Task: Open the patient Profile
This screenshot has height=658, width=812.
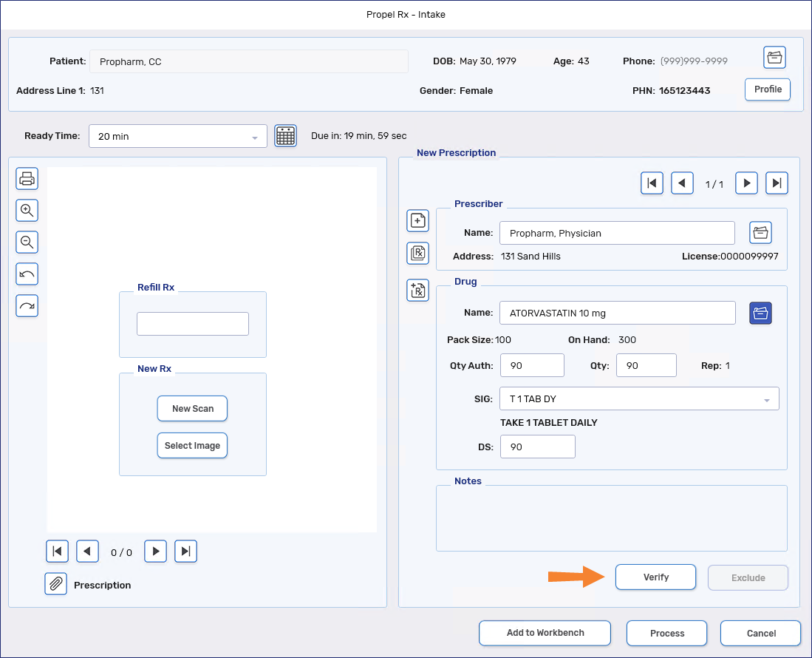Action: (768, 89)
